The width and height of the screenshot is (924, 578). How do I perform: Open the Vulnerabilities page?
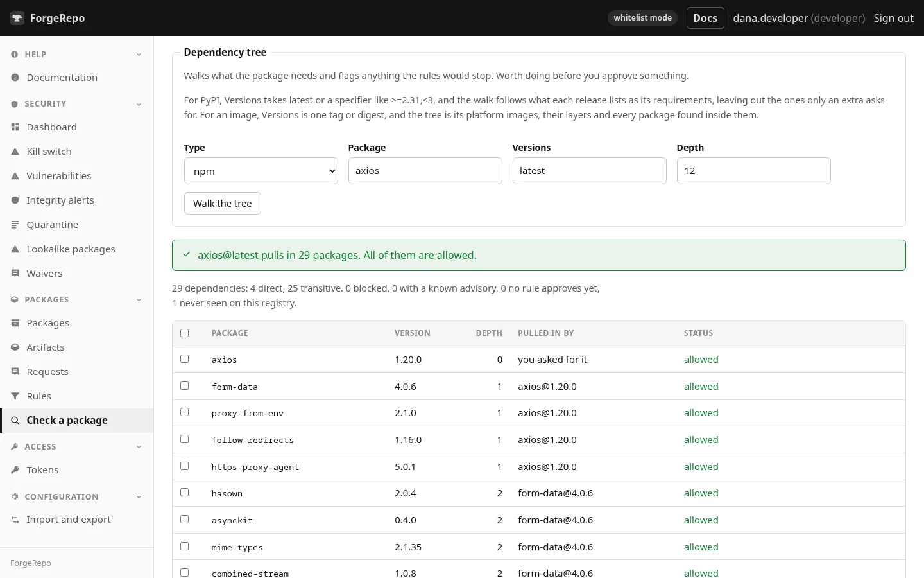click(x=77, y=176)
